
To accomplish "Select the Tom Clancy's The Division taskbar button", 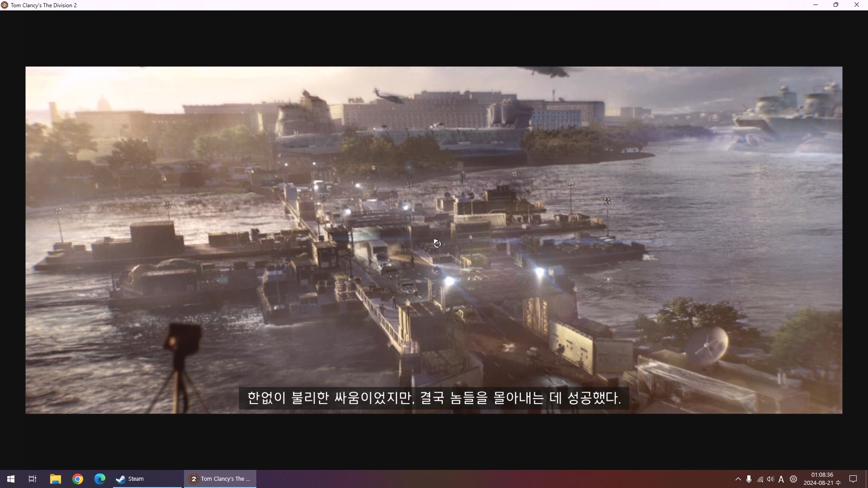I will pyautogui.click(x=220, y=479).
